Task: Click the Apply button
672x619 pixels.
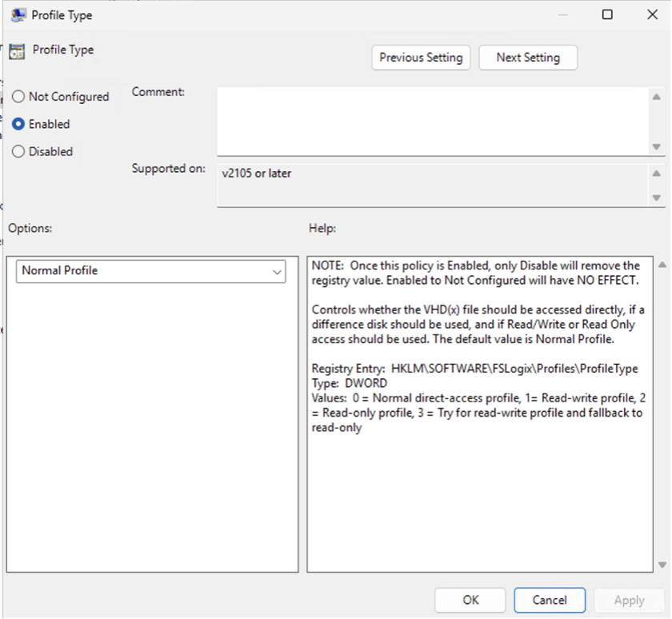Action: pyautogui.click(x=629, y=600)
